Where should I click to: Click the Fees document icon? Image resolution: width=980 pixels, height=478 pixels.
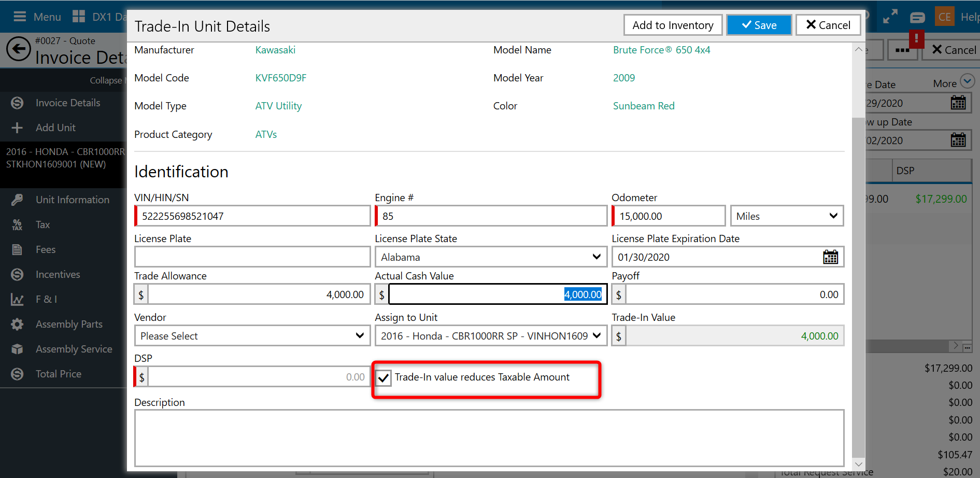click(17, 249)
